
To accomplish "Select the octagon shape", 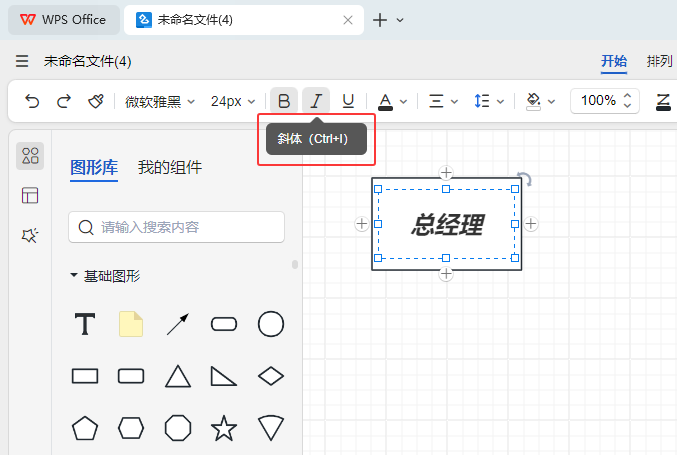I will pyautogui.click(x=178, y=428).
